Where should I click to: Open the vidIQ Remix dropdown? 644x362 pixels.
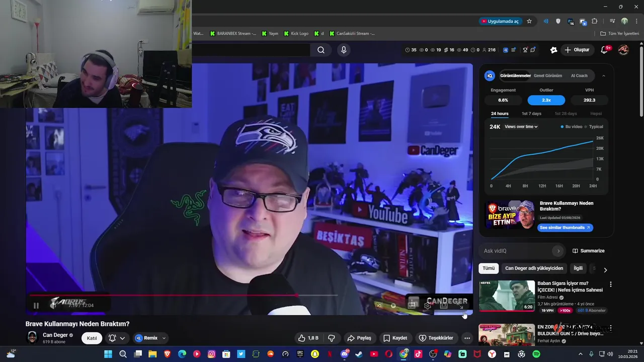click(x=151, y=338)
